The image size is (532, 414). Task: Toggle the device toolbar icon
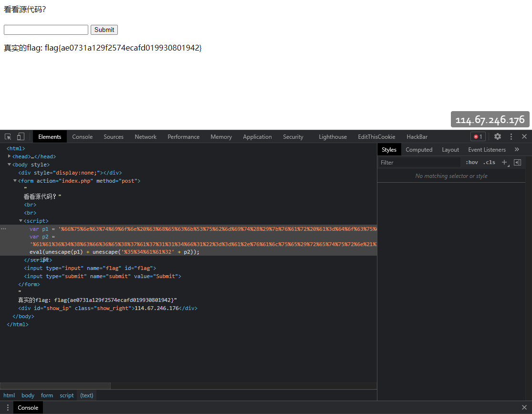coord(21,136)
